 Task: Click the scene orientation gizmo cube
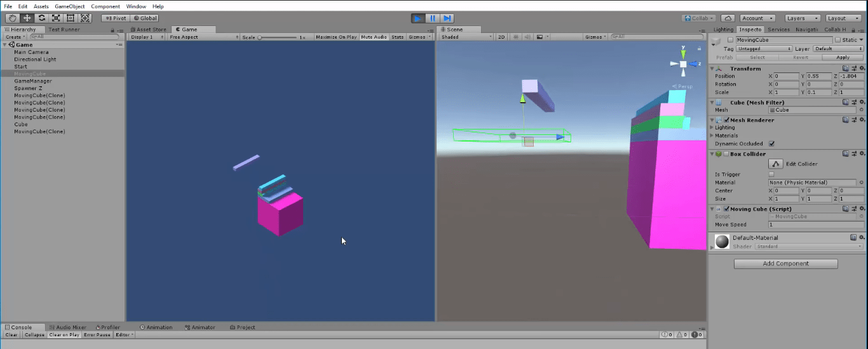coord(683,63)
